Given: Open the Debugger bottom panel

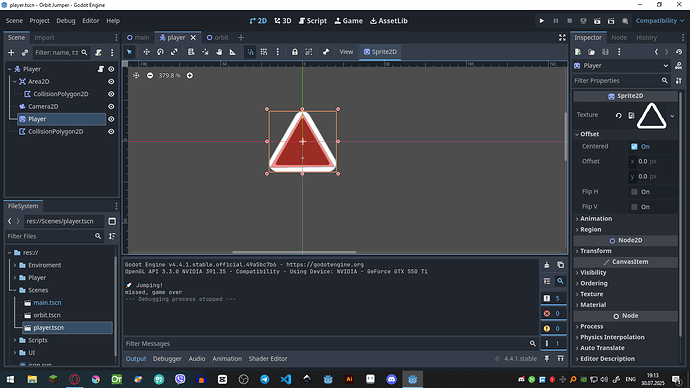Looking at the screenshot, I should coord(167,359).
